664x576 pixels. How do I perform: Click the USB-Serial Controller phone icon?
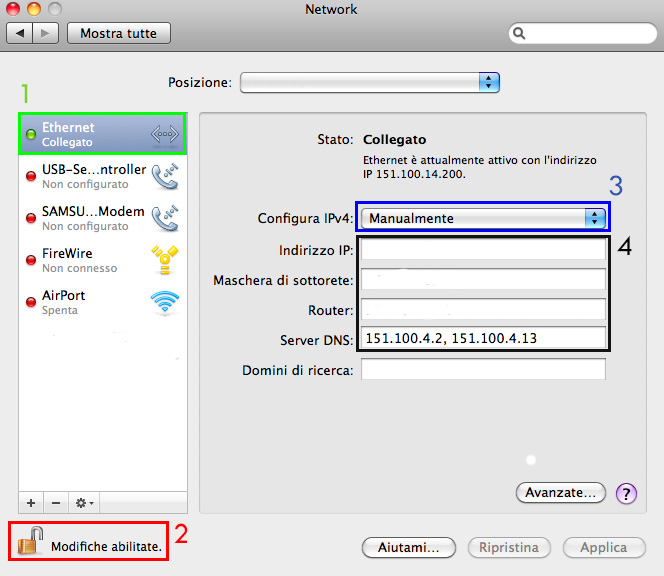click(164, 177)
